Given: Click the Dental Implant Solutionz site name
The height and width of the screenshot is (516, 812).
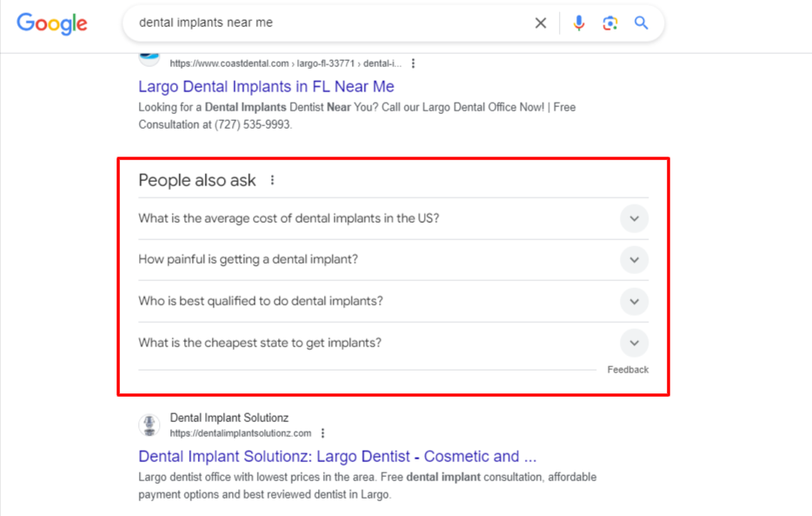Looking at the screenshot, I should pos(229,418).
